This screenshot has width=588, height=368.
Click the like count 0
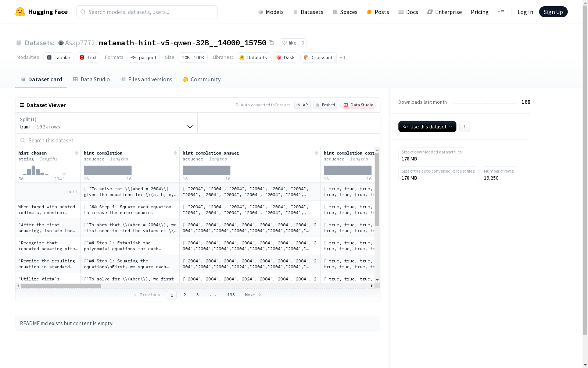coord(303,43)
